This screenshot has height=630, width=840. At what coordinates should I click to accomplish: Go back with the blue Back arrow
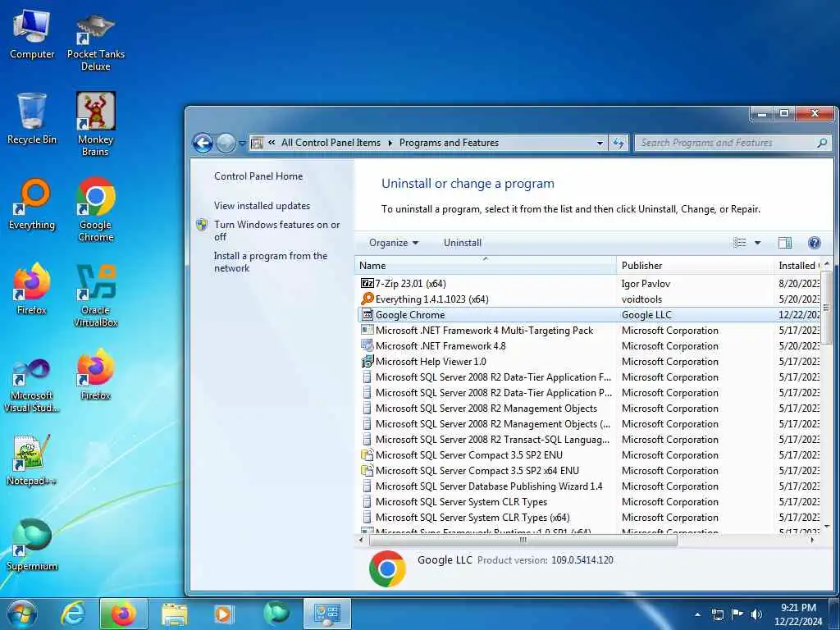[x=203, y=143]
